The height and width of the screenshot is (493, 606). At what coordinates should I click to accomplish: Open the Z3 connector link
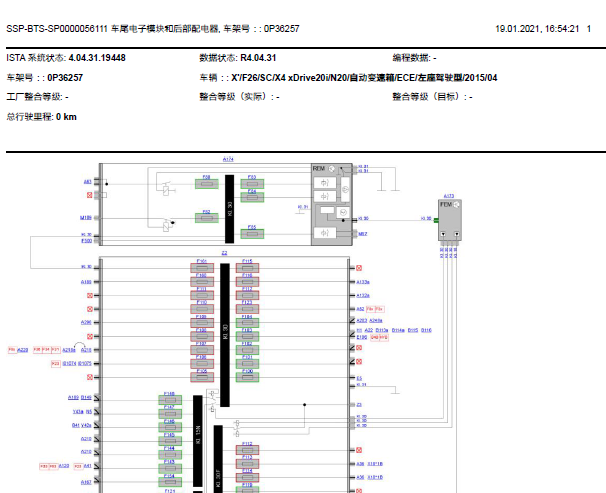pyautogui.click(x=359, y=405)
